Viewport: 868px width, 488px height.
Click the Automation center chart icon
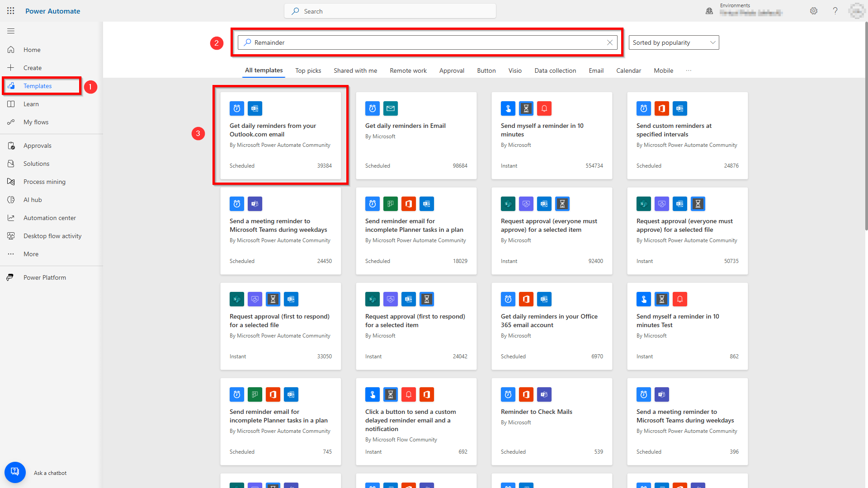click(x=11, y=218)
